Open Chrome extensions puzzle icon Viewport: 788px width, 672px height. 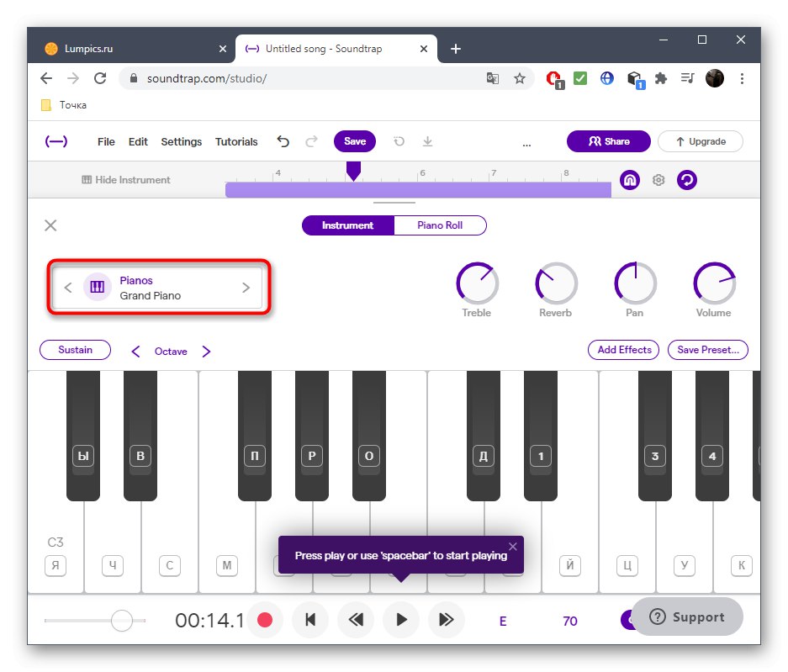click(x=661, y=78)
